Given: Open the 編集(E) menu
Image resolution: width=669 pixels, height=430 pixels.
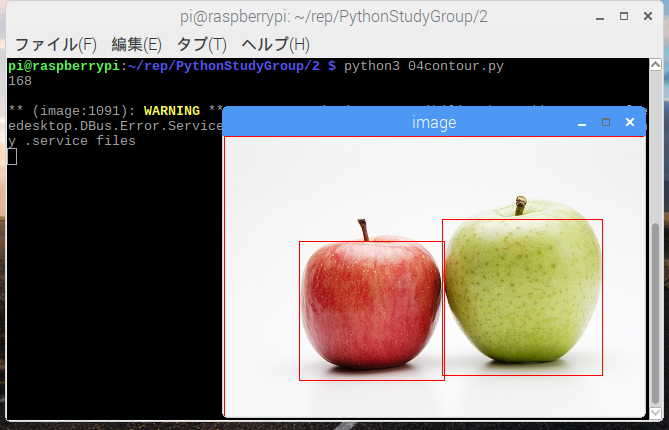Looking at the screenshot, I should click(x=137, y=44).
